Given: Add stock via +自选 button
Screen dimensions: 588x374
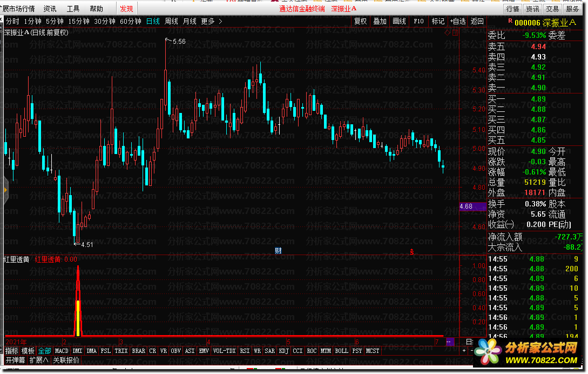Looking at the screenshot, I should tap(458, 22).
